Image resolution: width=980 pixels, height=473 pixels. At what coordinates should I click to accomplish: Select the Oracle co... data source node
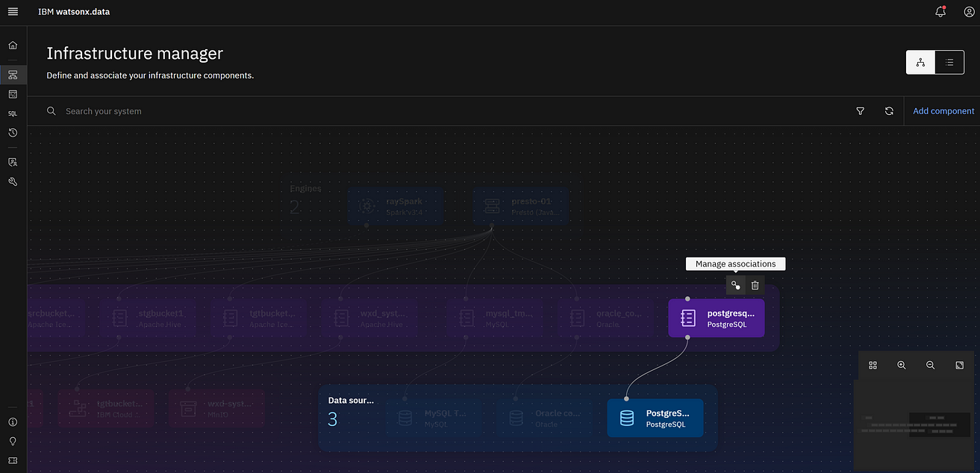coord(544,418)
